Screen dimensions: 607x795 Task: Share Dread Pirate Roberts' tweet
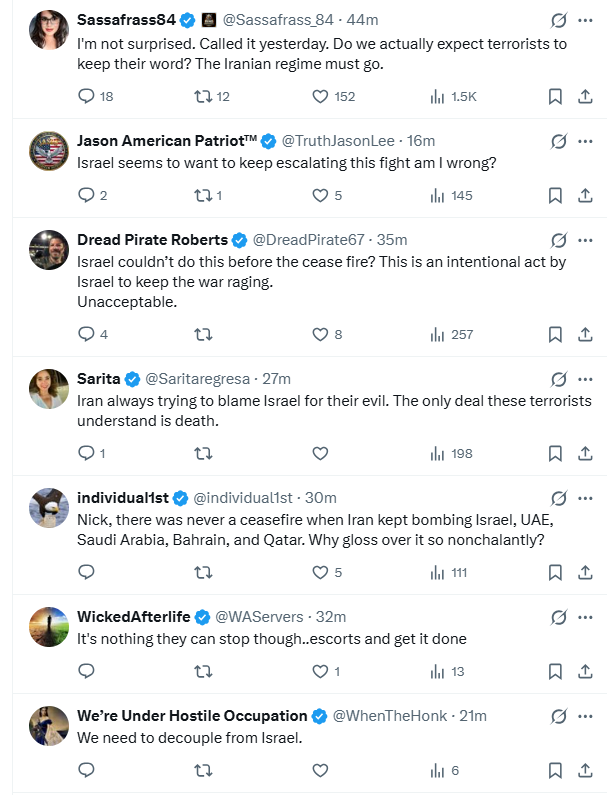click(585, 335)
